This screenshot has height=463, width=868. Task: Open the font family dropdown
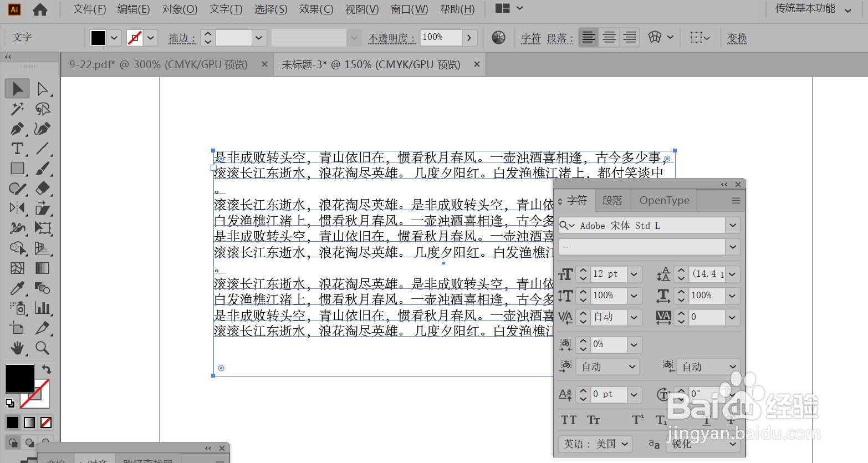click(x=732, y=225)
